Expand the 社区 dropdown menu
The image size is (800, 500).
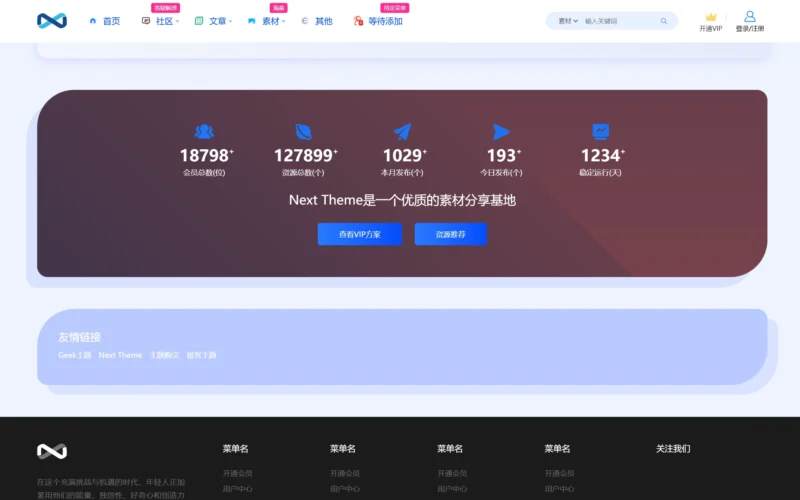[164, 21]
